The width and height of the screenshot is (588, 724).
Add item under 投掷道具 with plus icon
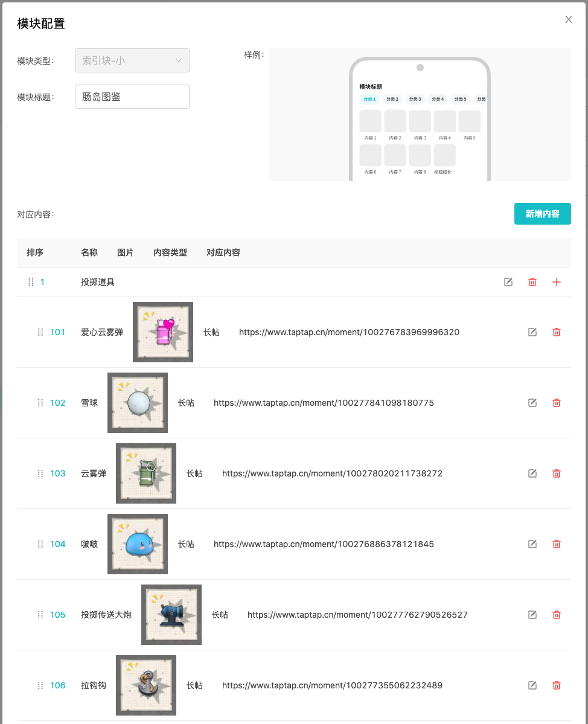pos(557,282)
